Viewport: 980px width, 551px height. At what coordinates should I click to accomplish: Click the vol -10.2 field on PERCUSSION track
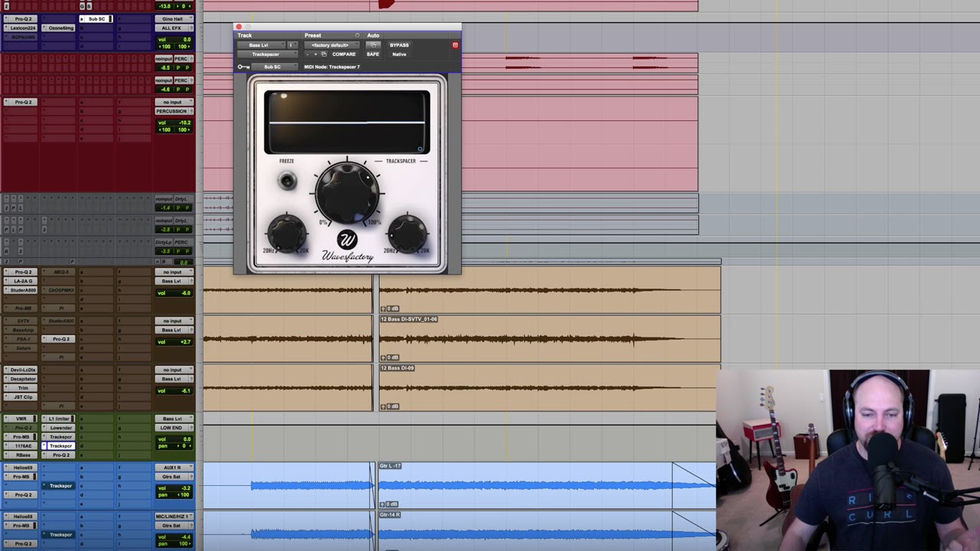pos(173,122)
